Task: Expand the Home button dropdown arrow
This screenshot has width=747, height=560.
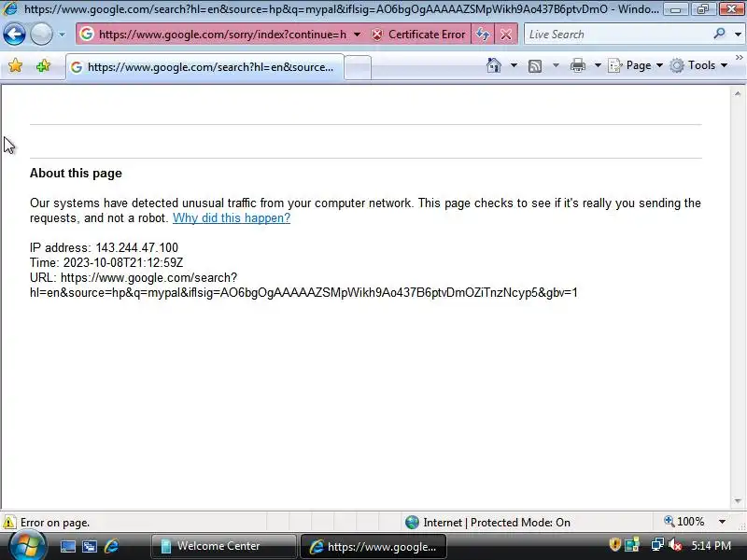Action: (x=514, y=65)
